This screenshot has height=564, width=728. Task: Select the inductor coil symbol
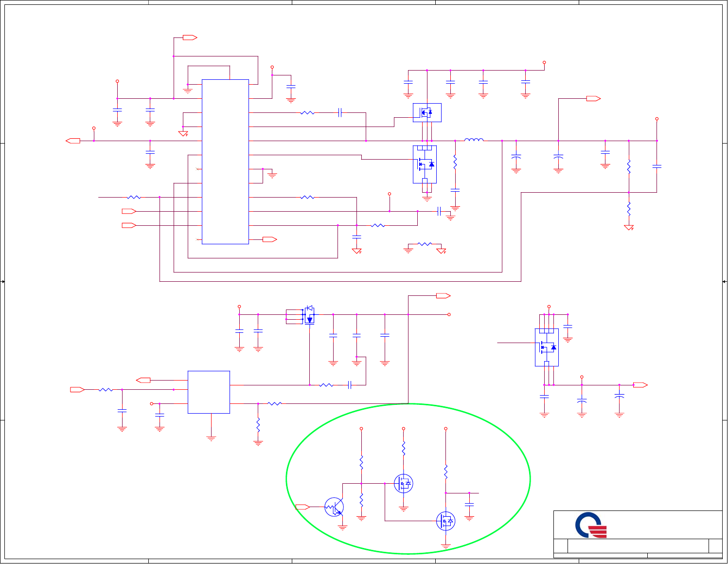474,140
